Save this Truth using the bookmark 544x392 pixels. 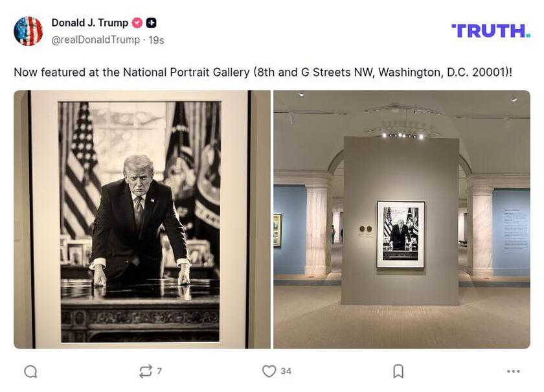point(396,371)
